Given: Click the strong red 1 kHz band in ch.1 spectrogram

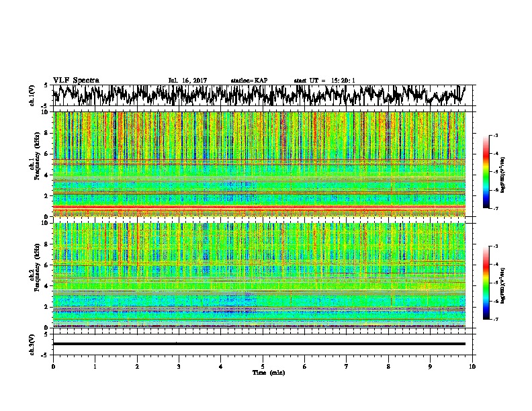Looking at the screenshot, I should point(259,207).
